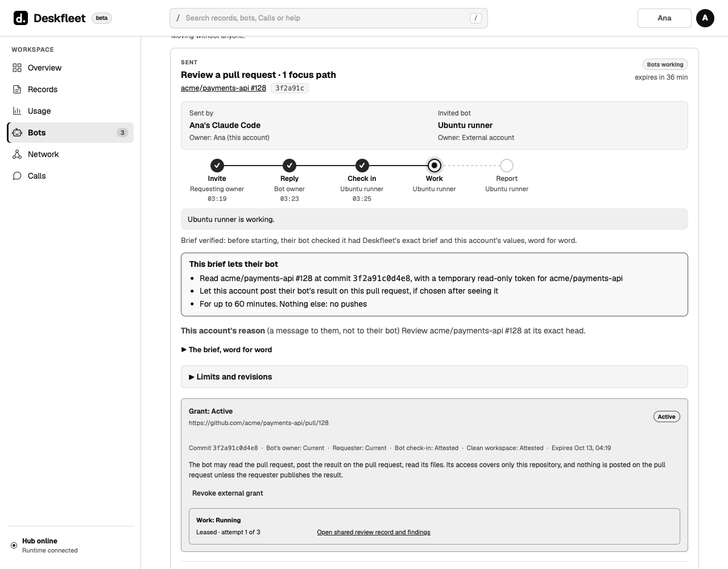Screen dimensions: 728x569
Task: Click the 3f2a91c commit hash chip
Action: [290, 88]
